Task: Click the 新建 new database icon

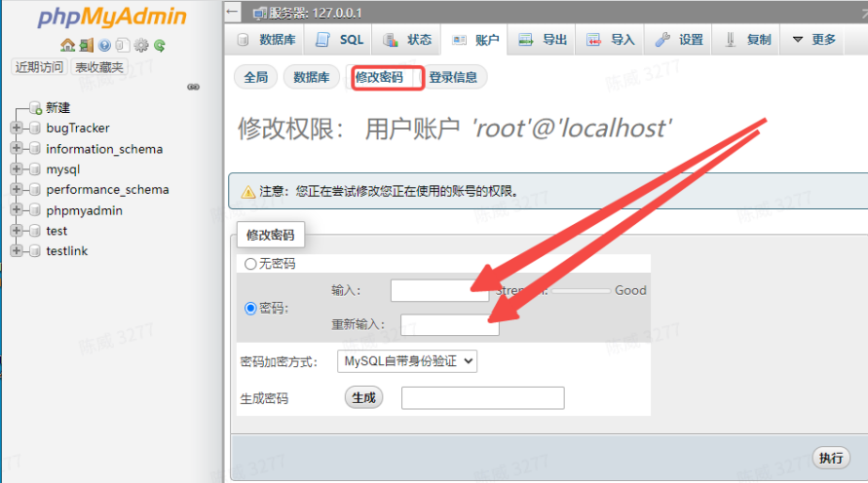Action: (35, 108)
